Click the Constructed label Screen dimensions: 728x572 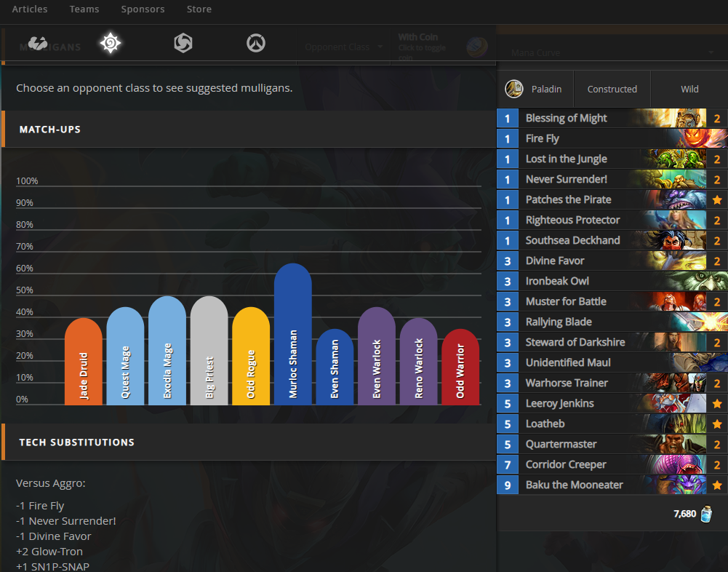point(612,89)
